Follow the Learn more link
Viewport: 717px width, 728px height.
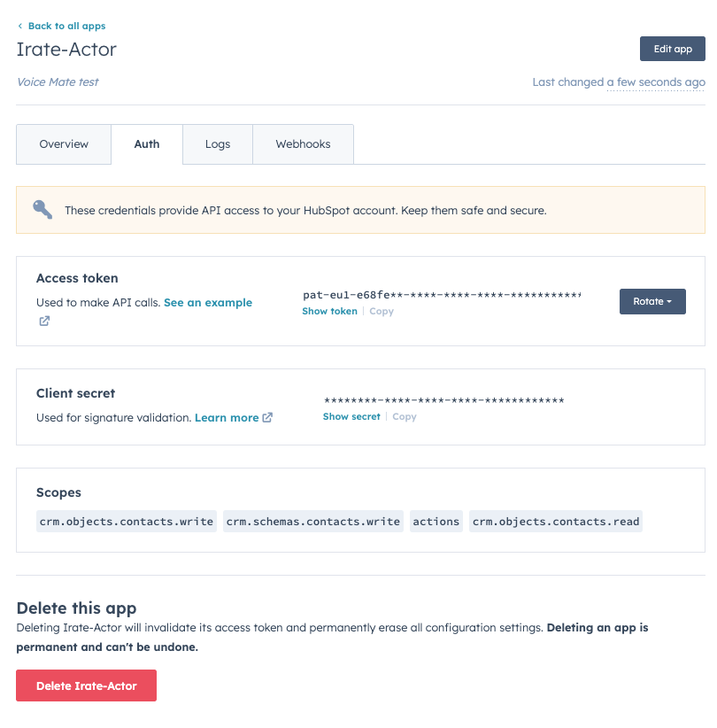coord(227,418)
